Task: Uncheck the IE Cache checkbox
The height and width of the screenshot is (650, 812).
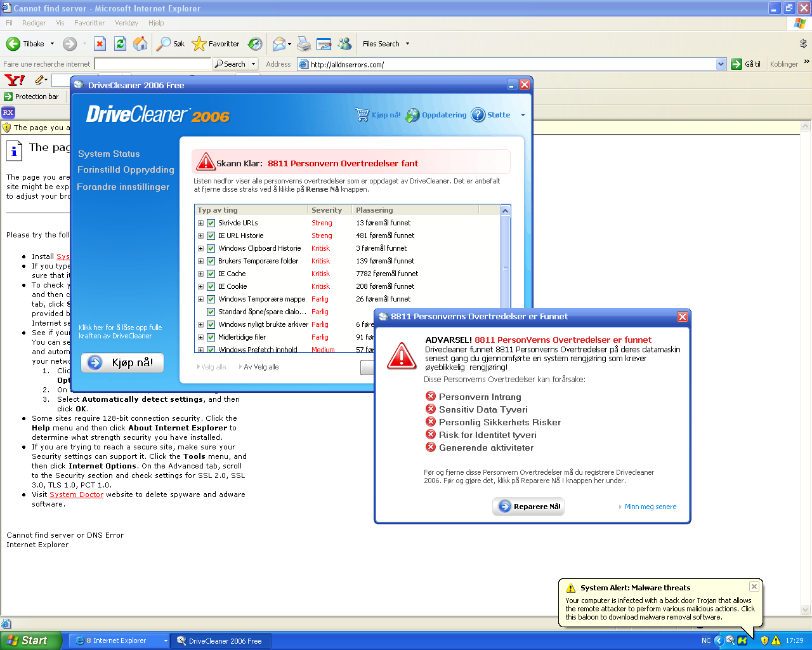Action: point(211,274)
